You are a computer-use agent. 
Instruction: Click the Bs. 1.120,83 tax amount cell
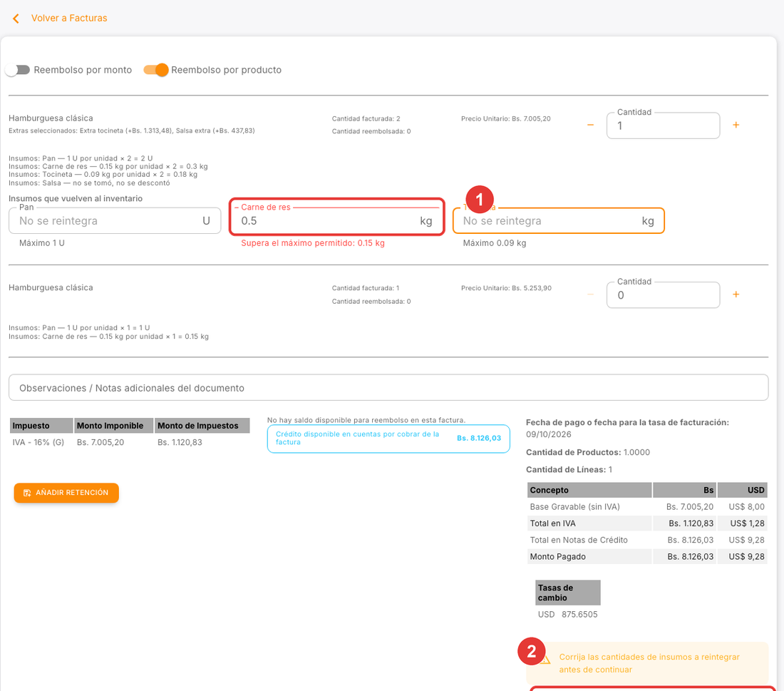(180, 442)
